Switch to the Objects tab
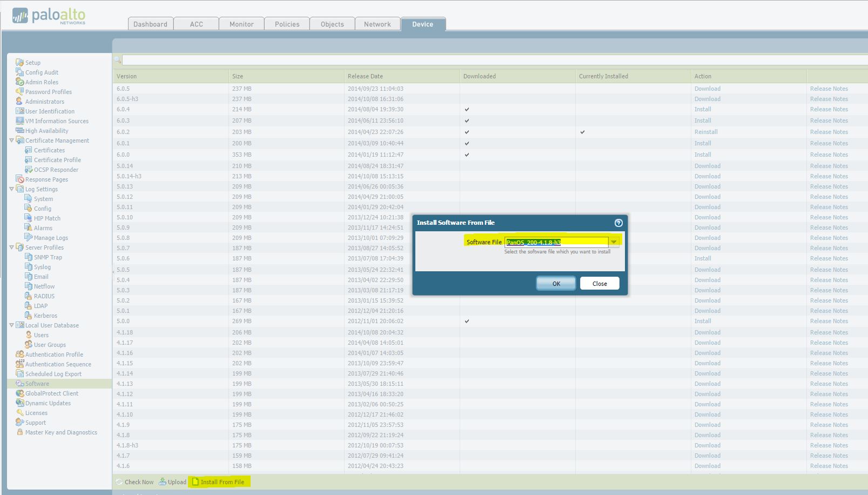Screen dimensions: 868x495 click(x=332, y=24)
